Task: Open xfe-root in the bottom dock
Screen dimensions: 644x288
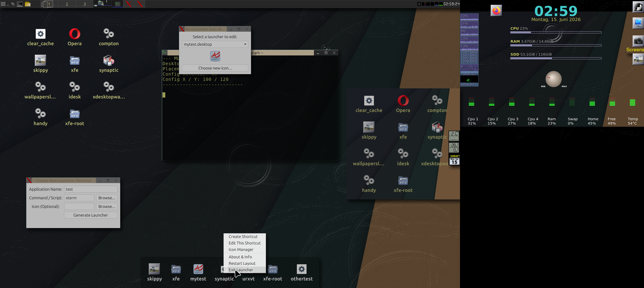Action: pyautogui.click(x=273, y=269)
